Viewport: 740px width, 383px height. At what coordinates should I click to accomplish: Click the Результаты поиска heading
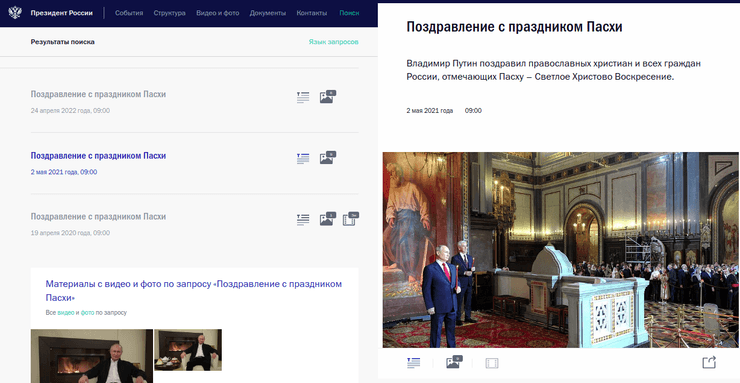click(x=63, y=42)
